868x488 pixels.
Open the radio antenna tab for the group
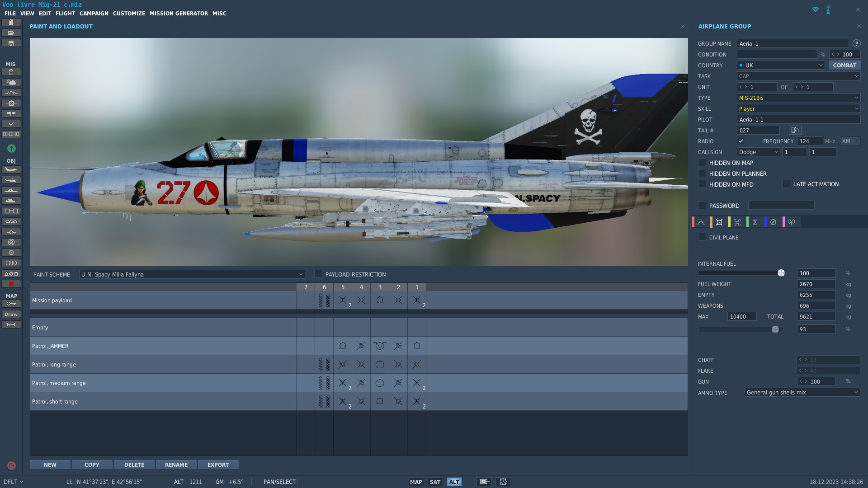pos(791,222)
